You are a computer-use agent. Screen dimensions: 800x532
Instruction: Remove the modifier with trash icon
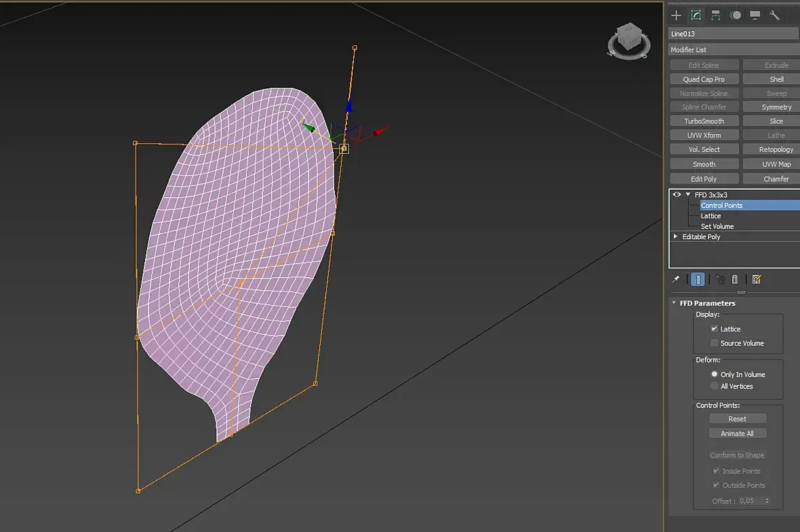(735, 279)
